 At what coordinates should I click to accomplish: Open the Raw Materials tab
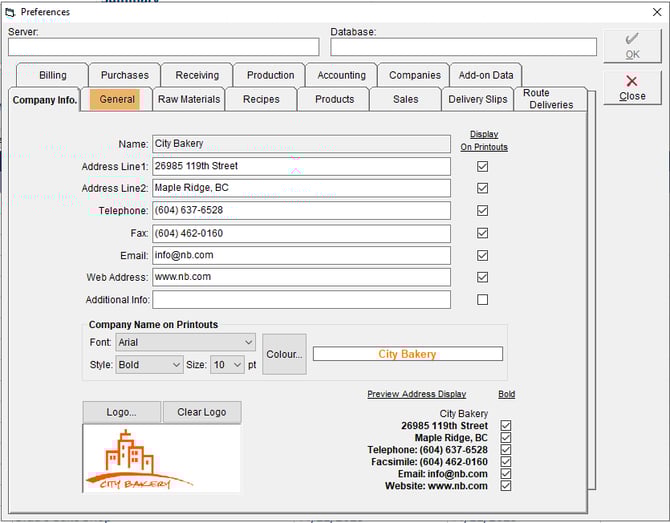tap(188, 99)
